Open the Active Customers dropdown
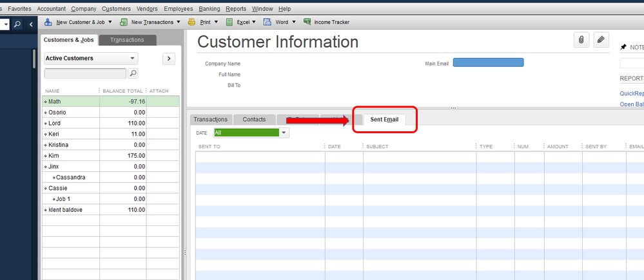This screenshot has width=644, height=280. tap(91, 58)
